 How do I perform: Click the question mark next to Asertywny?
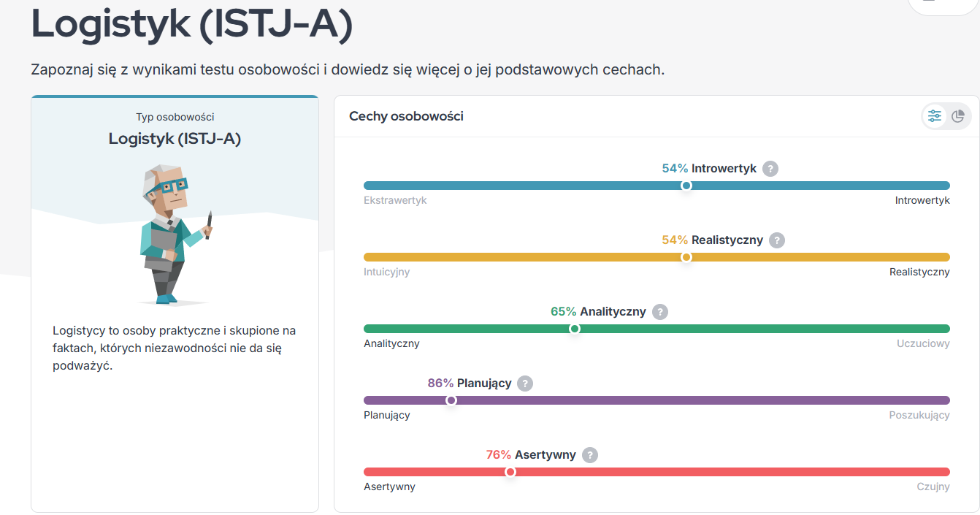coord(590,455)
